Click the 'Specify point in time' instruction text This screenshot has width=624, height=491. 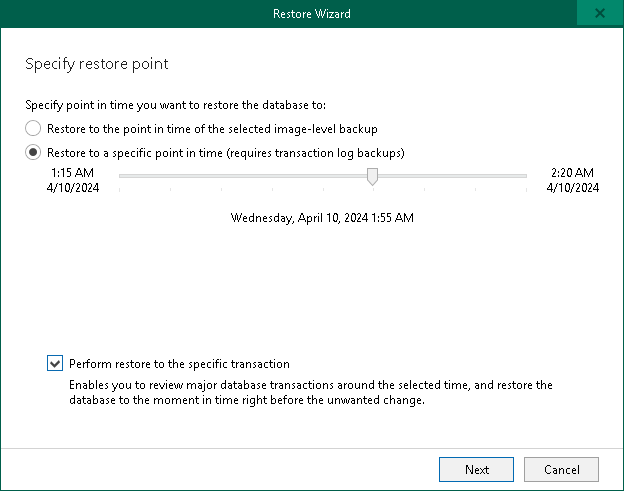pos(188,104)
